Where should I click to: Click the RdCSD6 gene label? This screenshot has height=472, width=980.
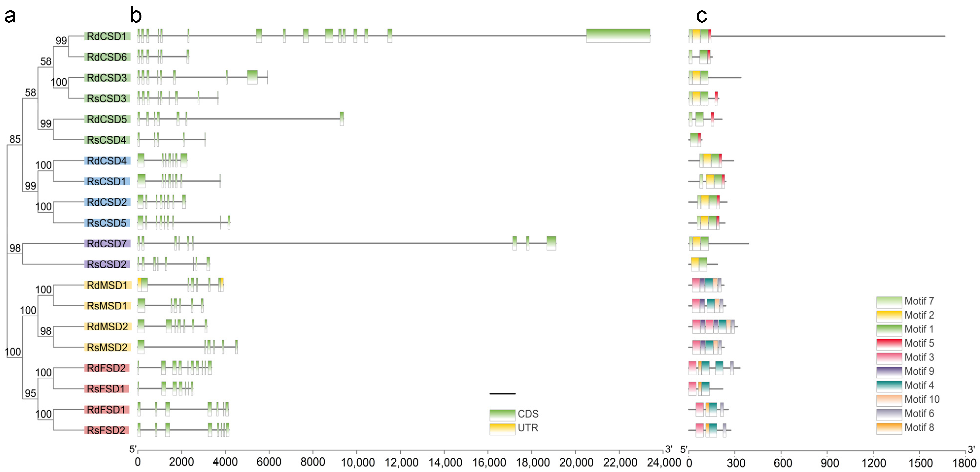point(107,57)
